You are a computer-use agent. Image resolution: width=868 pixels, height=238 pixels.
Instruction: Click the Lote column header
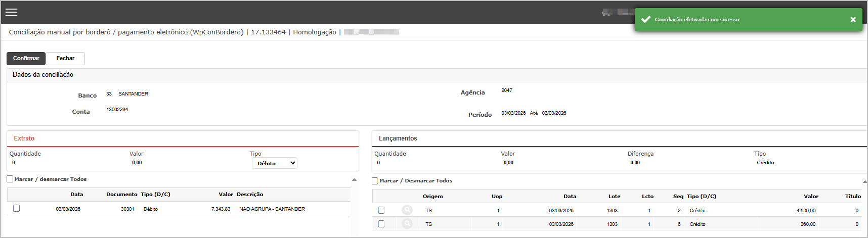[x=614, y=197]
